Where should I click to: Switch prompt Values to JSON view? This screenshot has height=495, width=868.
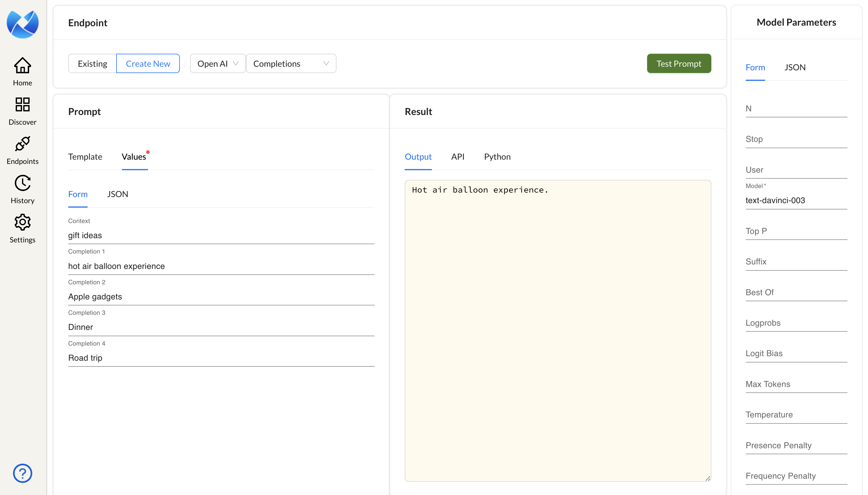(x=118, y=194)
